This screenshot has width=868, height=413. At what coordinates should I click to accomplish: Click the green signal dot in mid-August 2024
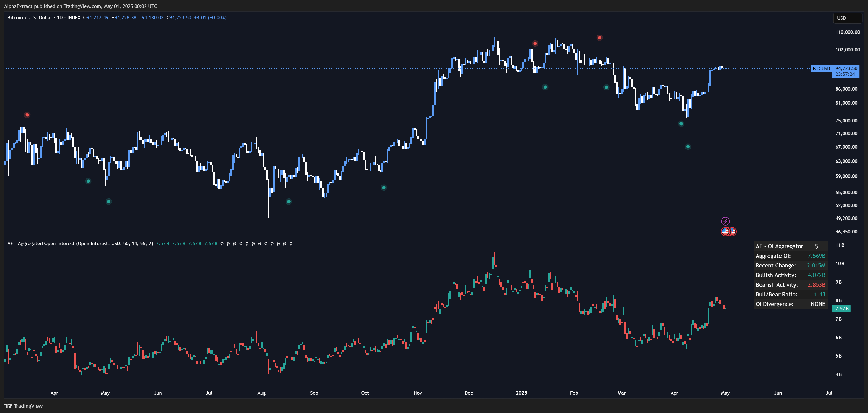click(288, 201)
